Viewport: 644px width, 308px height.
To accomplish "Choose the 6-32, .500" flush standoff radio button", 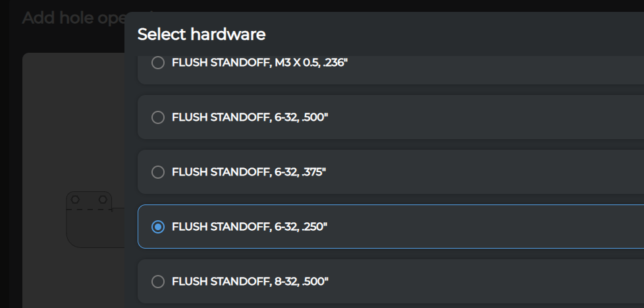I will (x=158, y=117).
